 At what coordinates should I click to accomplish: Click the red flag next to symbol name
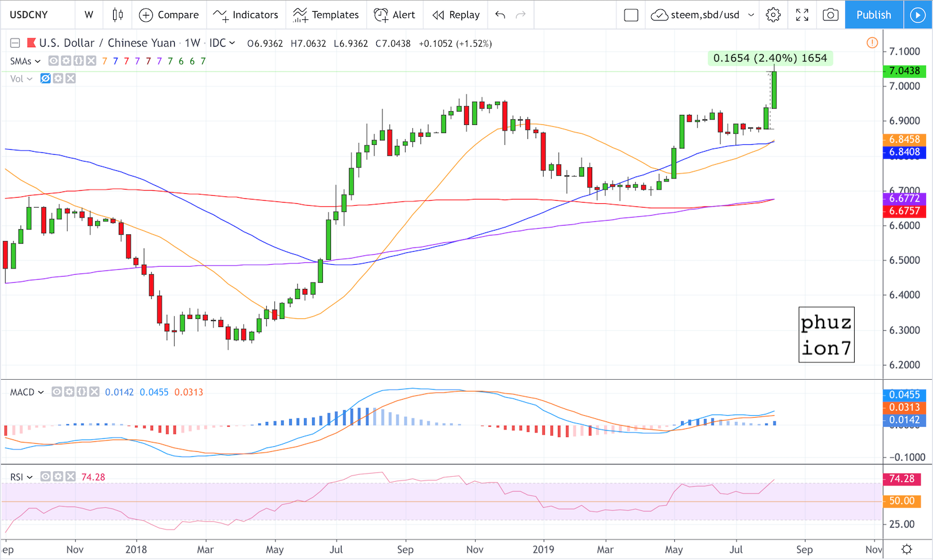point(31,43)
